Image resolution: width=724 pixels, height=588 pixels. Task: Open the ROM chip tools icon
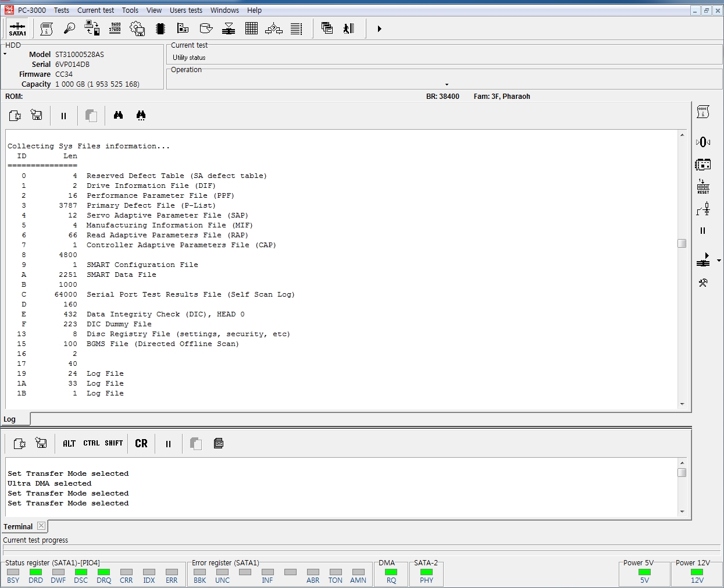point(161,28)
